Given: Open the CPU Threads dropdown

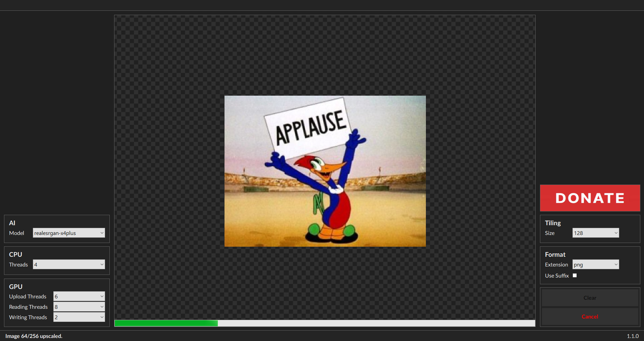Looking at the screenshot, I should coord(69,264).
